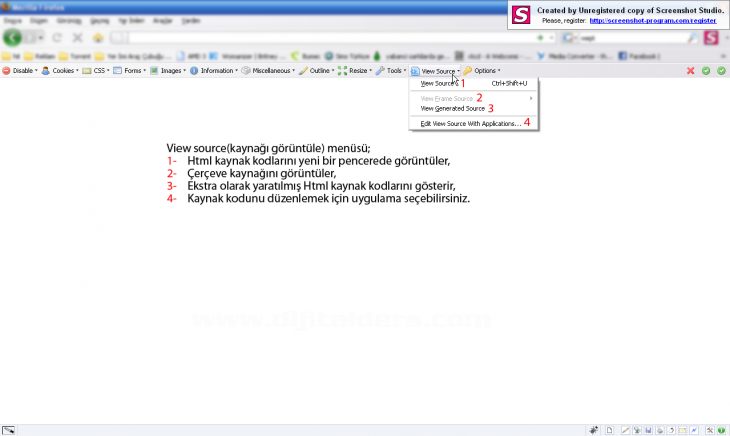
Task: Click the Information toolbar icon
Action: click(194, 71)
